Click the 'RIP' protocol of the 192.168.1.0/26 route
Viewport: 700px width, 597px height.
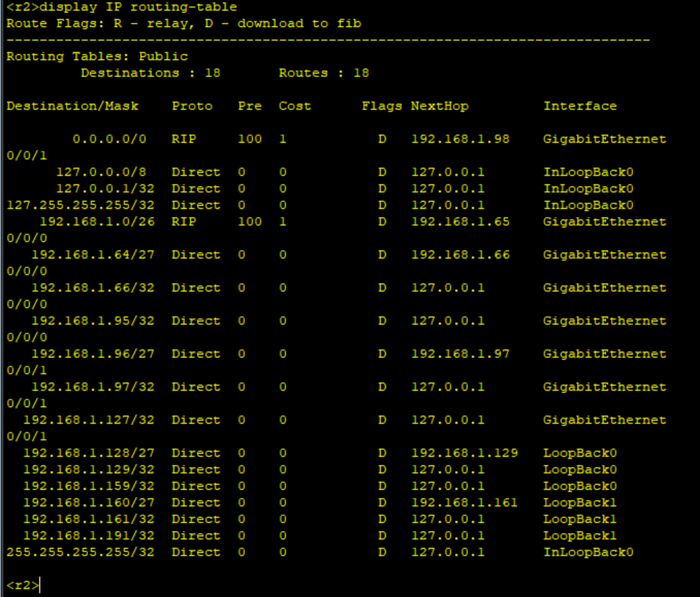coord(184,222)
